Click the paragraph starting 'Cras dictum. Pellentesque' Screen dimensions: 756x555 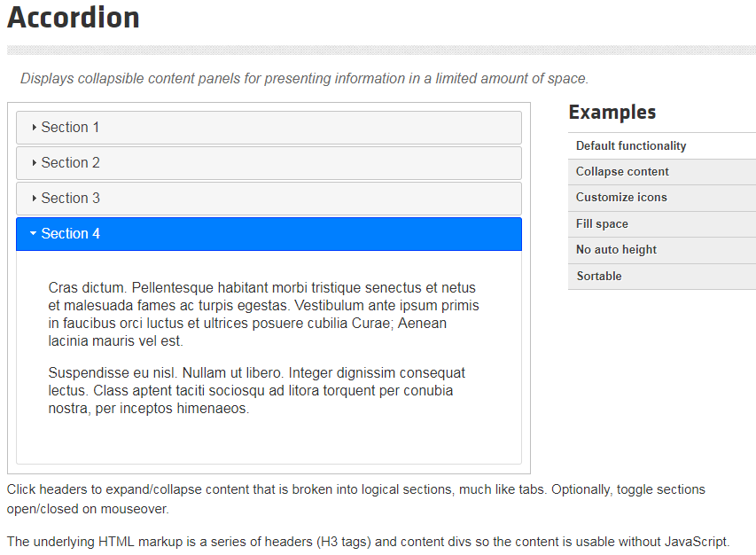[264, 315]
